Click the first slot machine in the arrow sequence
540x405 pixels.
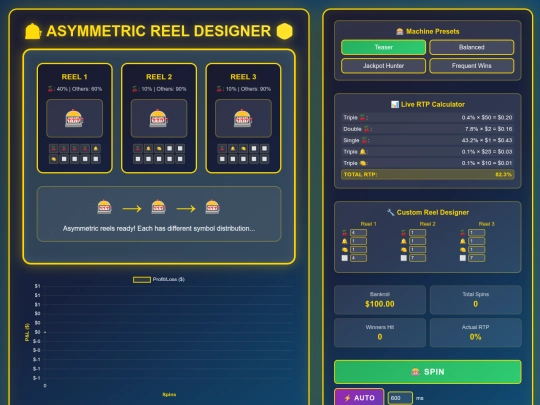coord(104,207)
